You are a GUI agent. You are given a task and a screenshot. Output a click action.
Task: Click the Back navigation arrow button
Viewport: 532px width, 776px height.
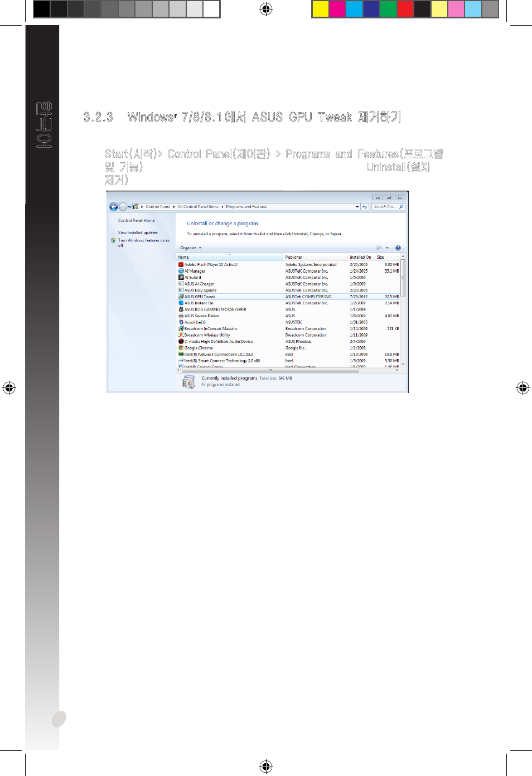(x=114, y=207)
